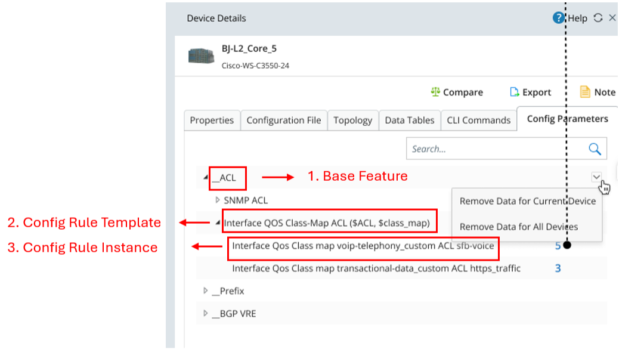Choose Remove Data for All Devices

(x=527, y=227)
